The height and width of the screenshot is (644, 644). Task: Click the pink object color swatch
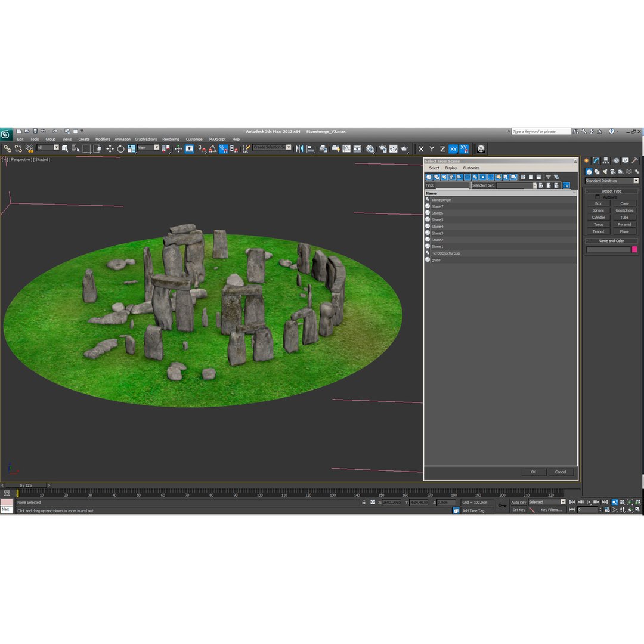pos(634,249)
